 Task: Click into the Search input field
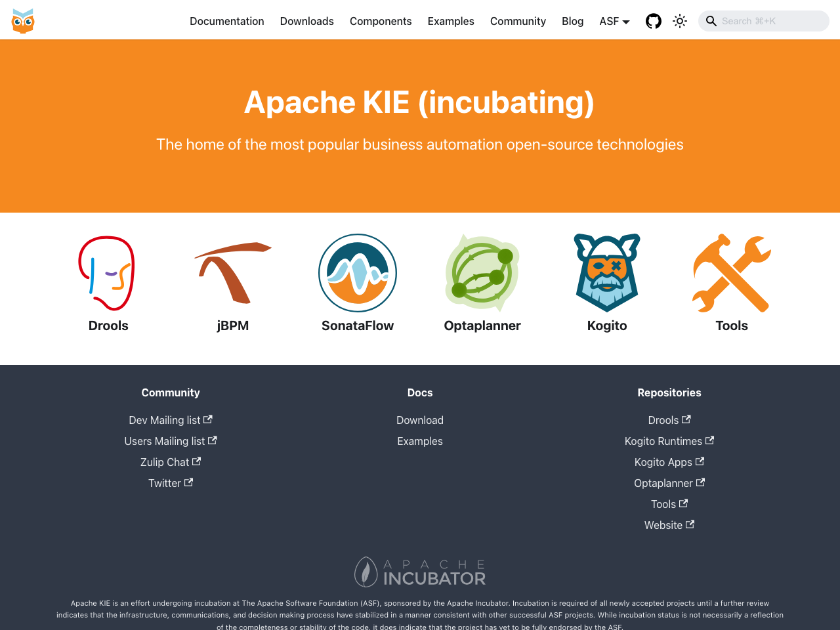(x=768, y=21)
